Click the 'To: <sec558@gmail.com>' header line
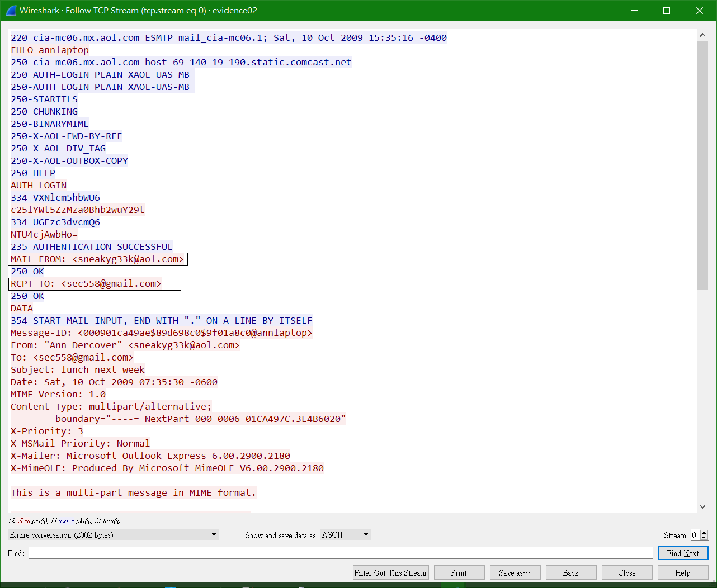Image resolution: width=717 pixels, height=588 pixels. tap(72, 357)
